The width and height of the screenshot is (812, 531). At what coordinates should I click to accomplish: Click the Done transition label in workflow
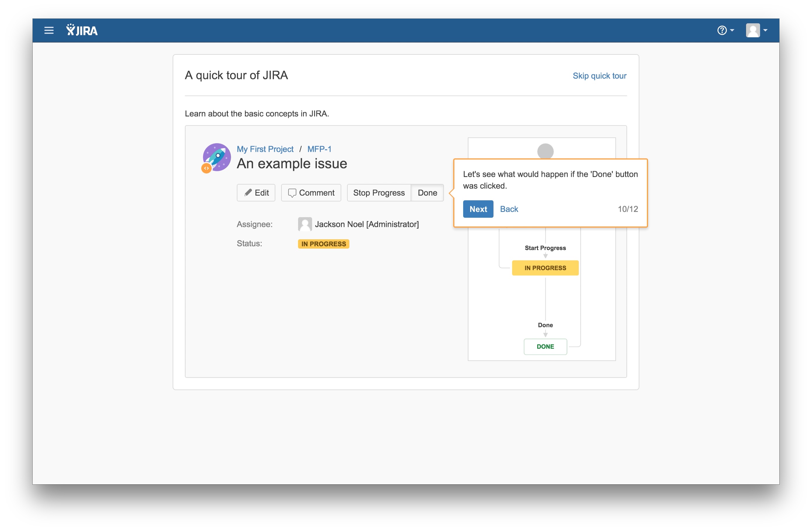coord(545,325)
